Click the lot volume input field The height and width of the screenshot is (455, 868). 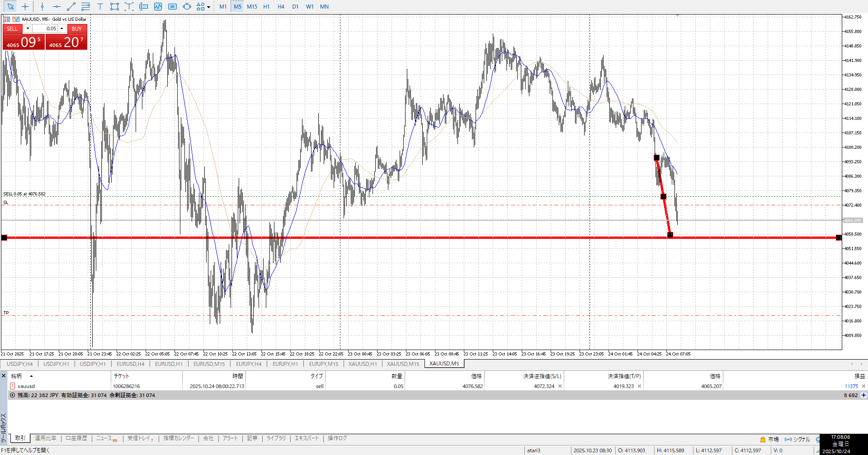45,28
